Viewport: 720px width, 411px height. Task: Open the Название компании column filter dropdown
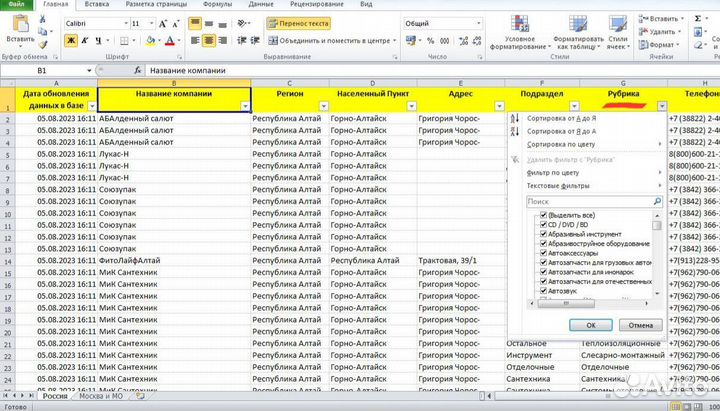[x=244, y=105]
